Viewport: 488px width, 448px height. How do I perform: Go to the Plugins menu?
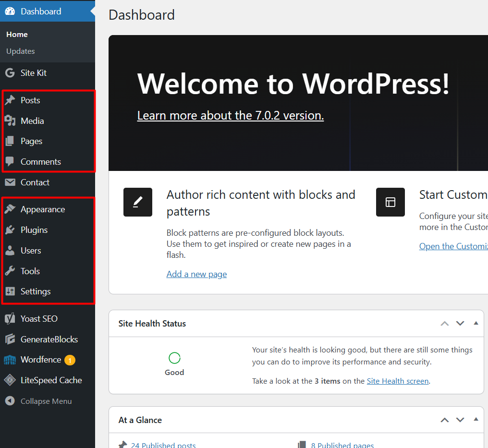click(47, 230)
